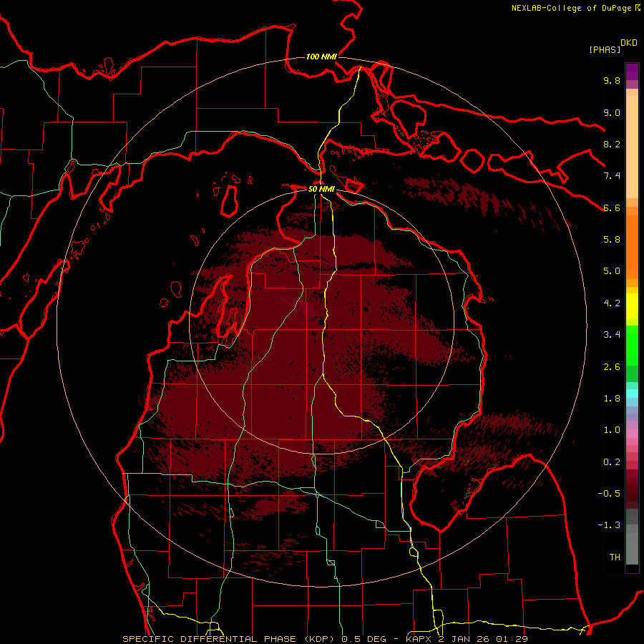Click the 100 NMI range ring label
Viewport: 644px width, 644px height.
click(321, 57)
